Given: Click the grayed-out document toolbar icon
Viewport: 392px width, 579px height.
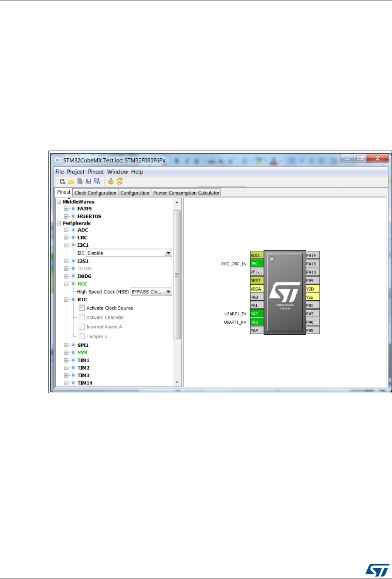Looking at the screenshot, I should (80, 181).
